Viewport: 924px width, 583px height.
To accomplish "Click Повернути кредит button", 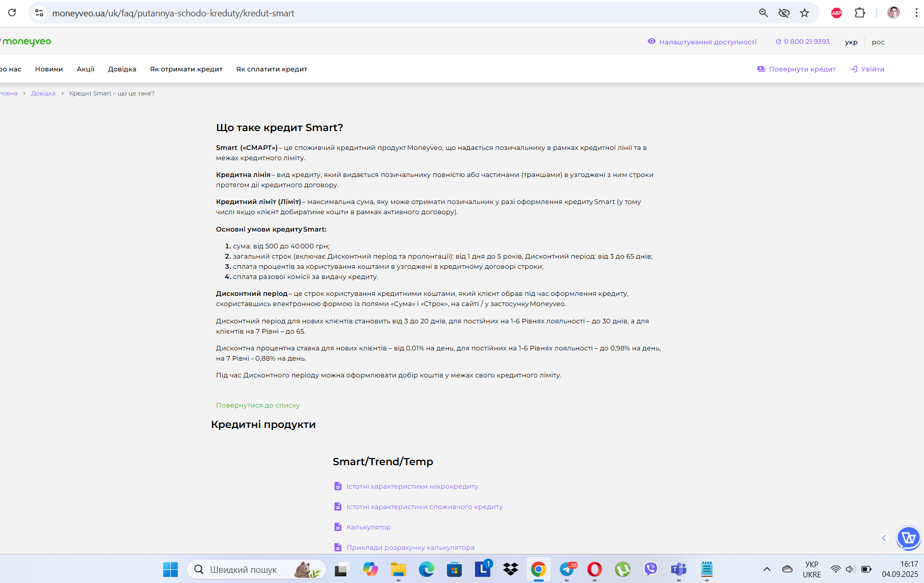I will (x=796, y=69).
